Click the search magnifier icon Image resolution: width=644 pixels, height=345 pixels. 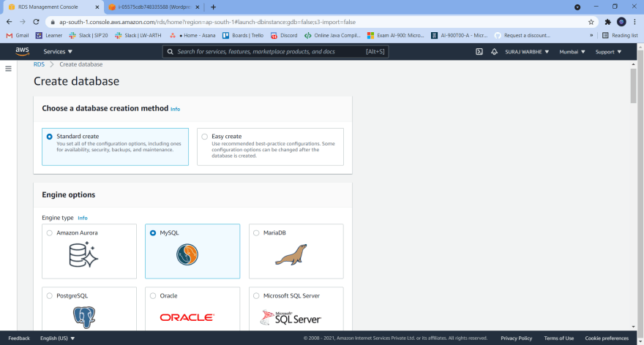pos(170,52)
